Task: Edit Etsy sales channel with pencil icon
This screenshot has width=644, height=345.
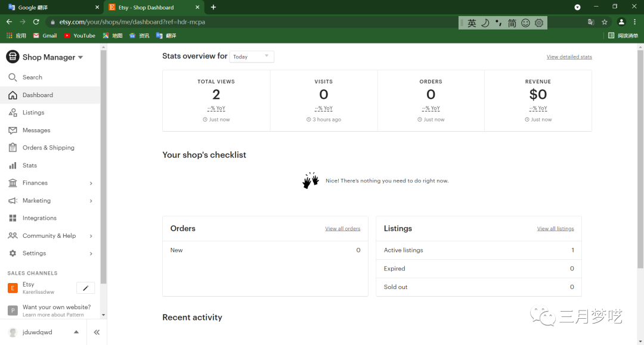Action: point(85,288)
